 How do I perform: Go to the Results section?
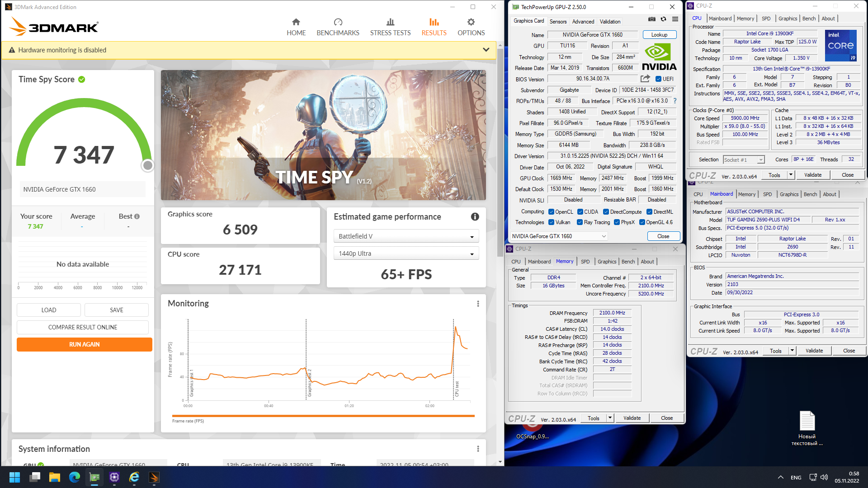tap(434, 27)
